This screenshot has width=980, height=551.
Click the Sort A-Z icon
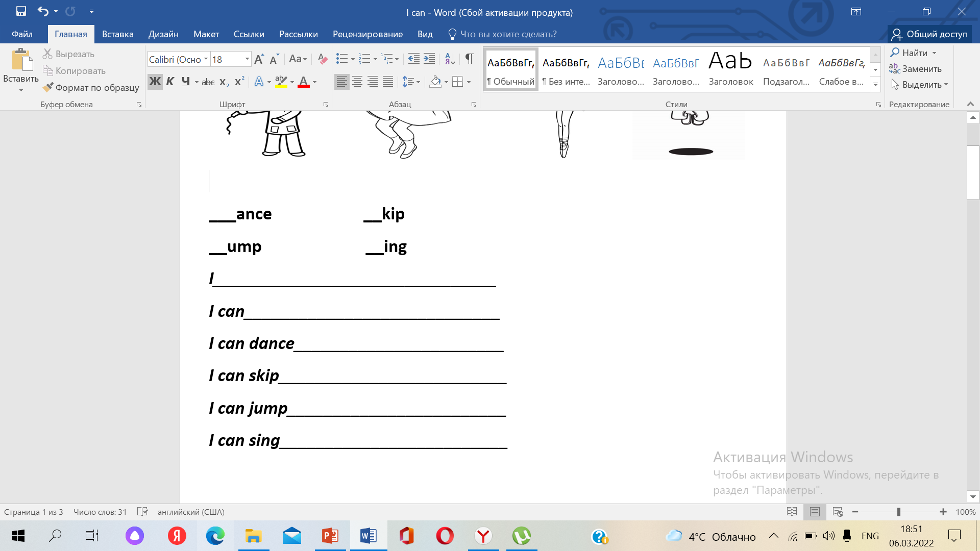(x=450, y=59)
